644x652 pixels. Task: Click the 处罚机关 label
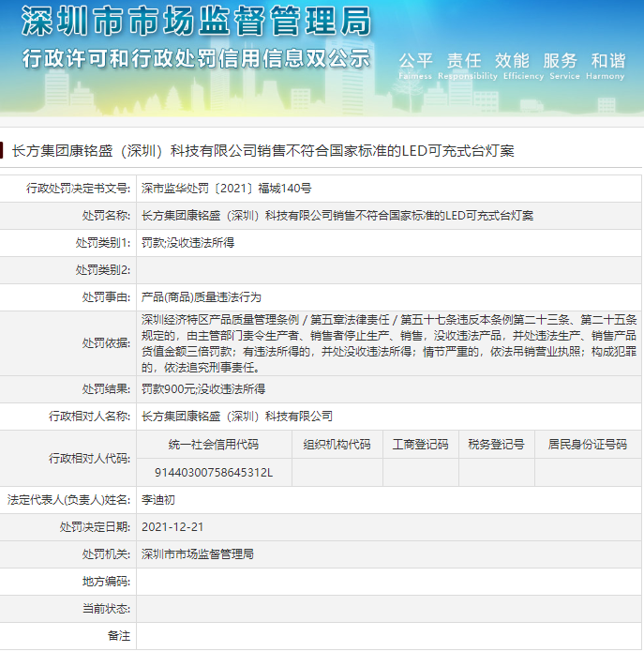[x=106, y=554]
